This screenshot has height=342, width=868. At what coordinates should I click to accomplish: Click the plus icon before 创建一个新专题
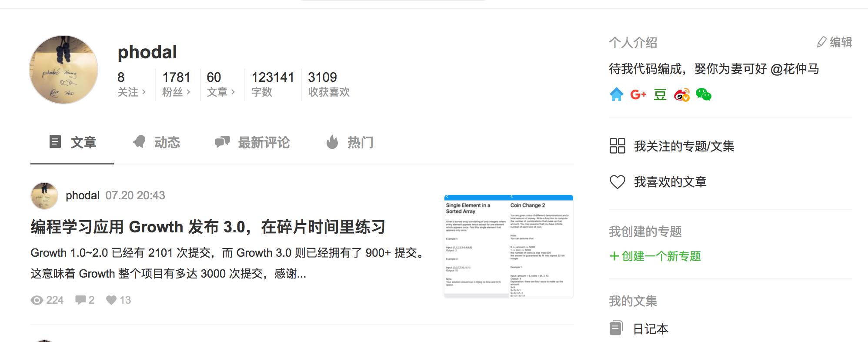pyautogui.click(x=614, y=256)
